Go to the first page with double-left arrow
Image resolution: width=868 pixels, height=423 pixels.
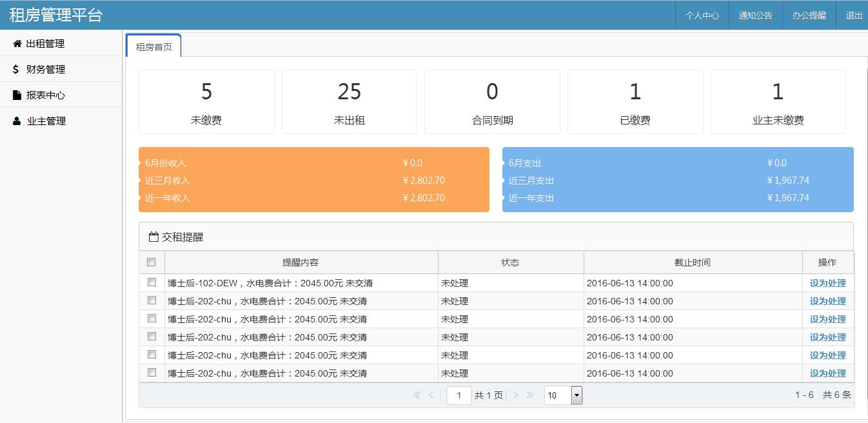point(417,395)
